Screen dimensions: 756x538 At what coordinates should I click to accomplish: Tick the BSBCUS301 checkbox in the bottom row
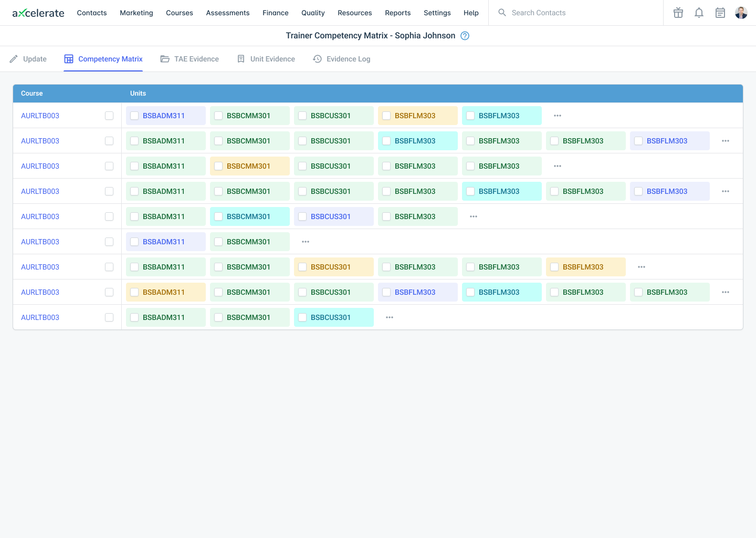pyautogui.click(x=302, y=317)
